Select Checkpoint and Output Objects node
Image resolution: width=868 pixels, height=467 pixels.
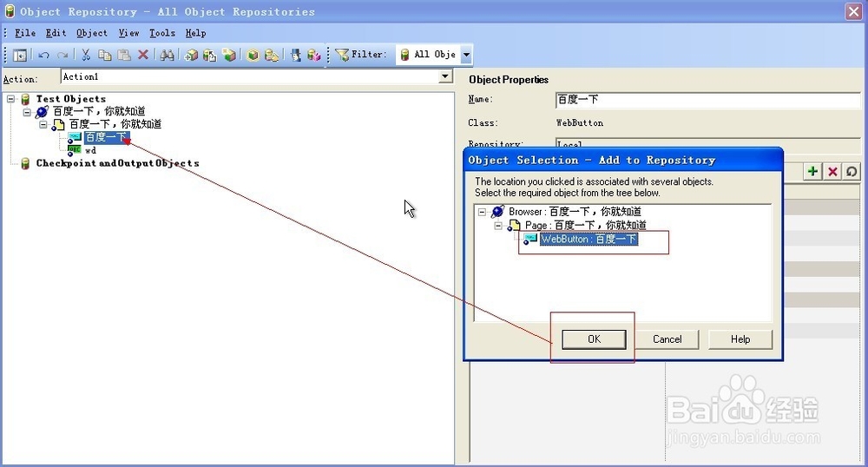click(x=117, y=163)
